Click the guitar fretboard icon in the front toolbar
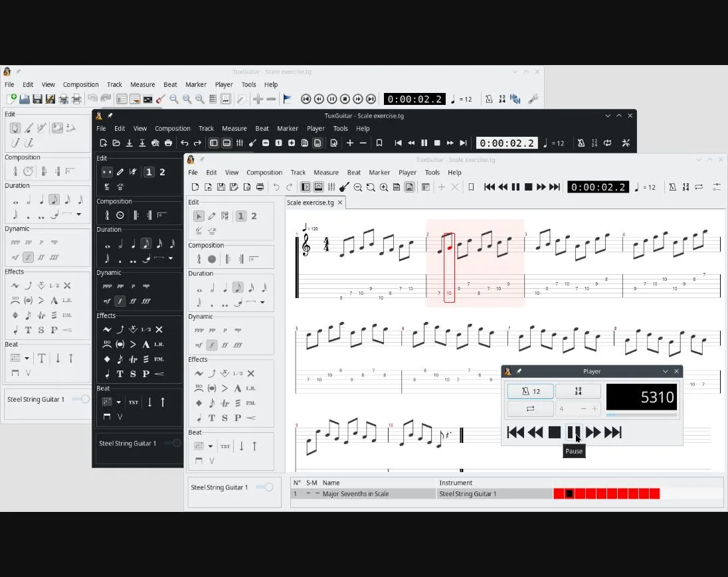This screenshot has height=577, width=728. (344, 187)
